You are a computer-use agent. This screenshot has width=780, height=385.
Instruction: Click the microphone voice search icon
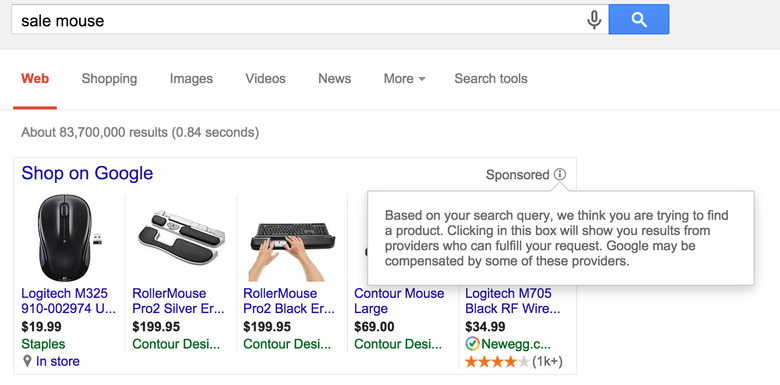point(594,20)
